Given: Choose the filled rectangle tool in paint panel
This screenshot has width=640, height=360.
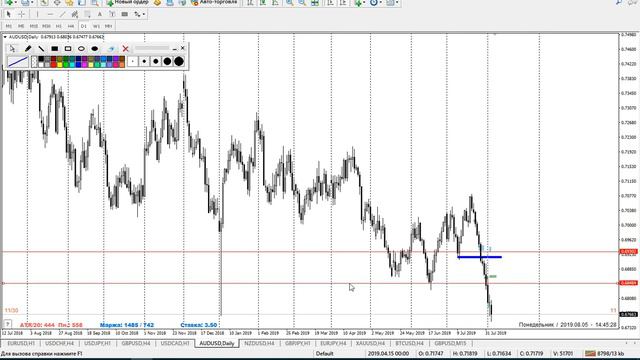Looking at the screenshot, I should point(55,49).
